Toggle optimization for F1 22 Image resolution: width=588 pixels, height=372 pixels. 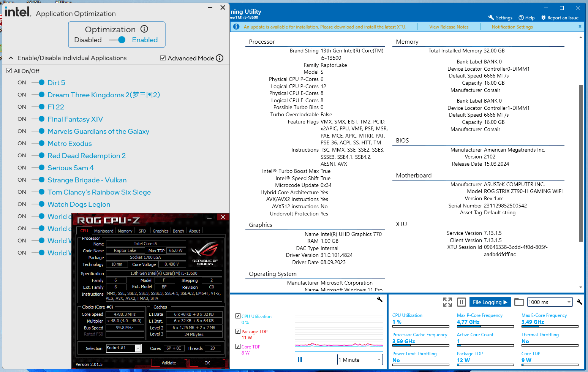(38, 107)
